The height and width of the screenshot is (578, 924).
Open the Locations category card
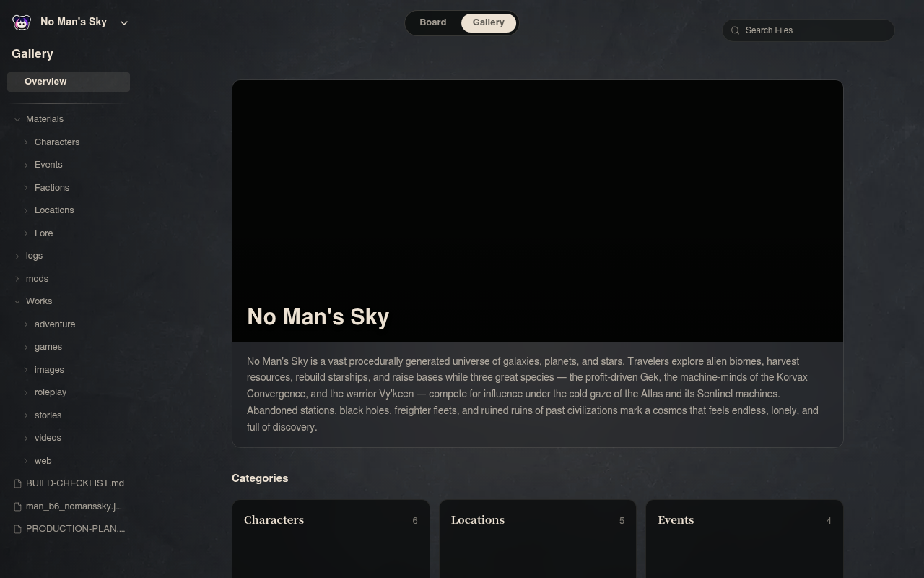click(538, 539)
